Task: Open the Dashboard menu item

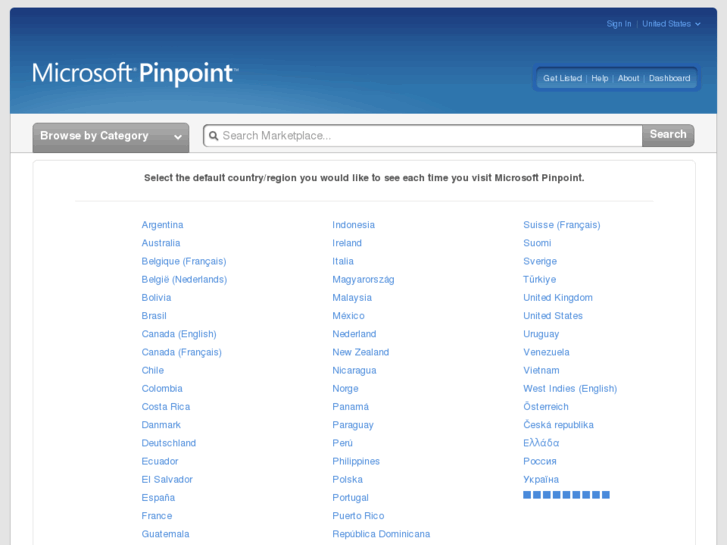Action: pyautogui.click(x=670, y=78)
